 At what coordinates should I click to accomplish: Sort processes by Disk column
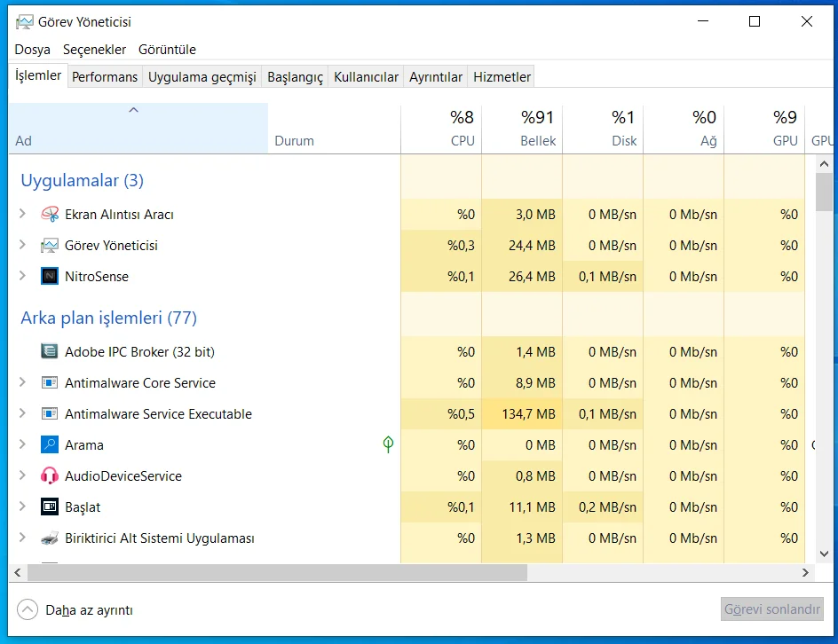(x=603, y=128)
